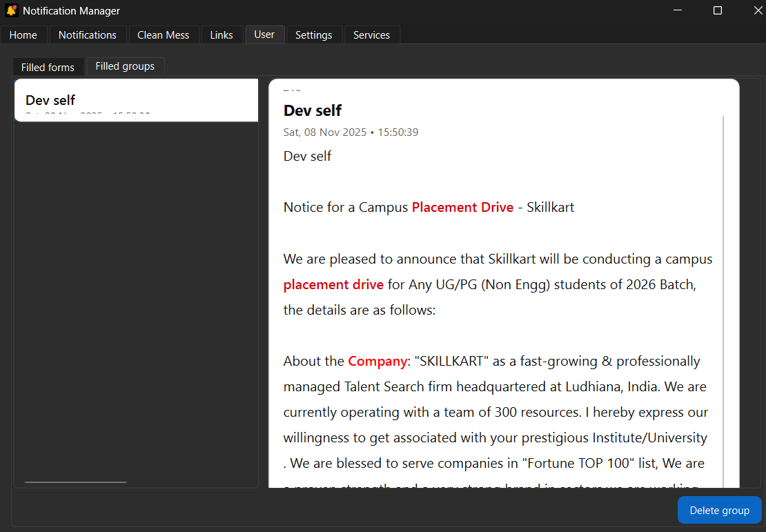Click the line 'the details are as follows:'

(x=359, y=311)
